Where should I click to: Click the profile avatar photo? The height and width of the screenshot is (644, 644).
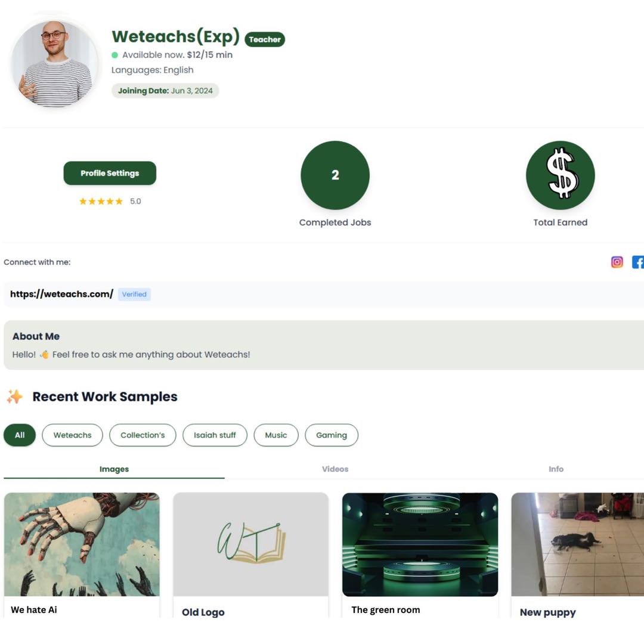[54, 64]
